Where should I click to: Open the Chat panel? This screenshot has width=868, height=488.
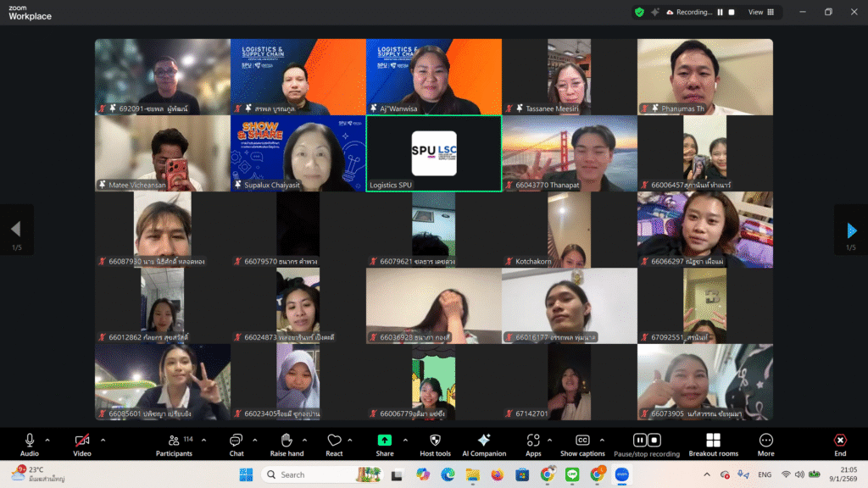tap(236, 444)
